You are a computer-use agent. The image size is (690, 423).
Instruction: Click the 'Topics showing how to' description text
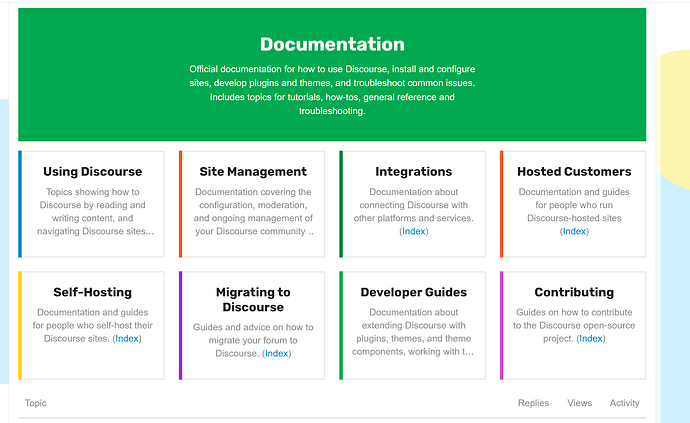coord(95,211)
